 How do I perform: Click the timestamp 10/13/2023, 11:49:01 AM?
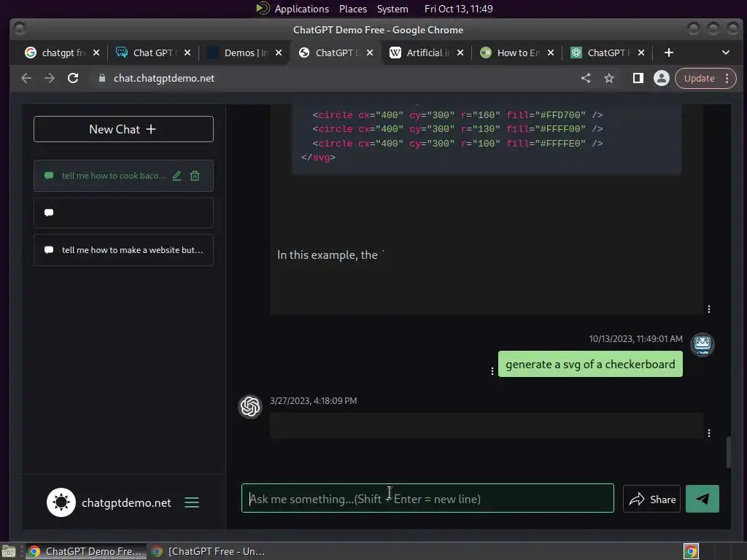tap(635, 338)
